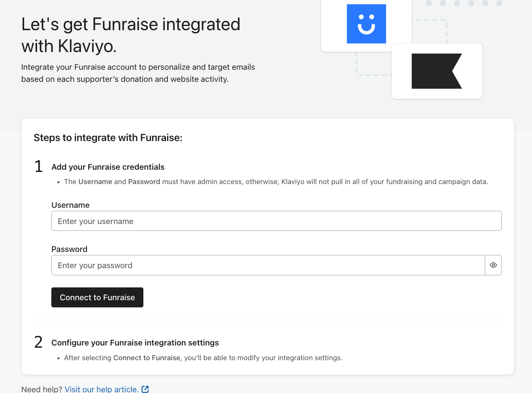Click the note about modifying integration settings

(x=203, y=358)
